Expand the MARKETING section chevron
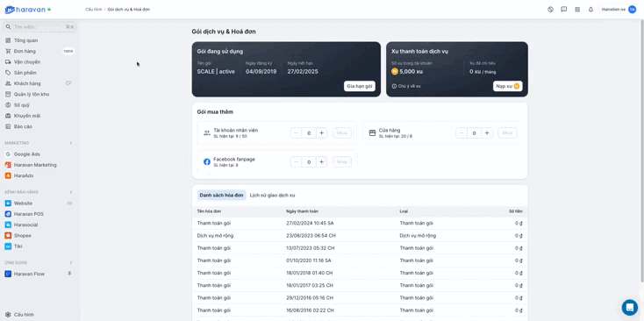This screenshot has height=321, width=644. click(71, 143)
